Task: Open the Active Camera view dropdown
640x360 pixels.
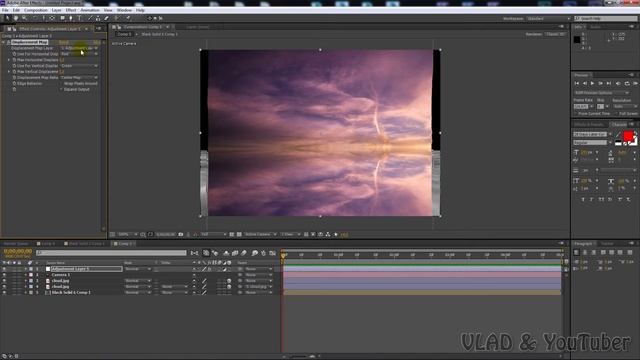Action: point(260,234)
